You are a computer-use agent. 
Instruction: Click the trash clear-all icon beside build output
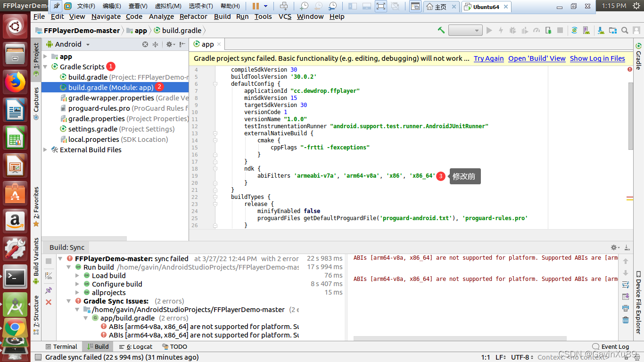click(x=626, y=320)
